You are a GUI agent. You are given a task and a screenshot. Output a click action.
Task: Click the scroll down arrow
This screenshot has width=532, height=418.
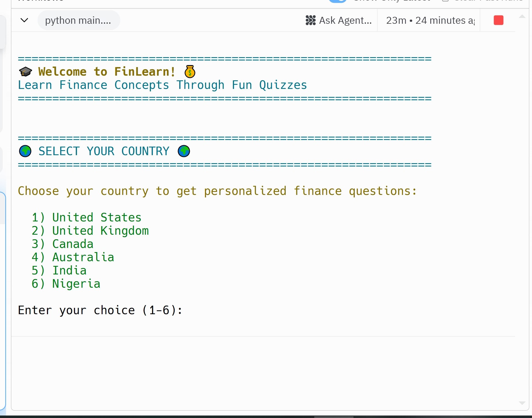point(522,403)
